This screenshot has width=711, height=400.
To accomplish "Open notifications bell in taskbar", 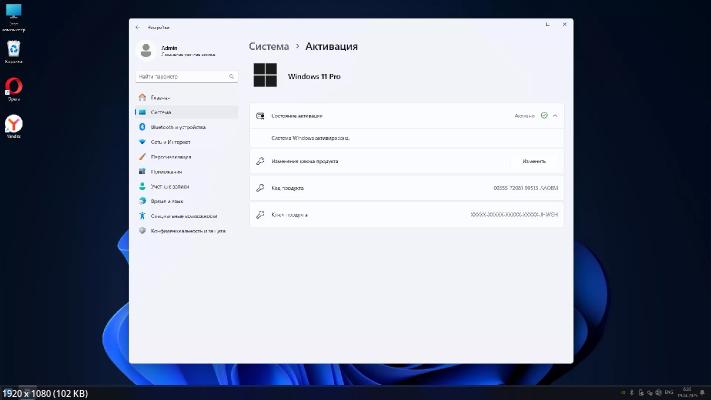I will click(702, 392).
